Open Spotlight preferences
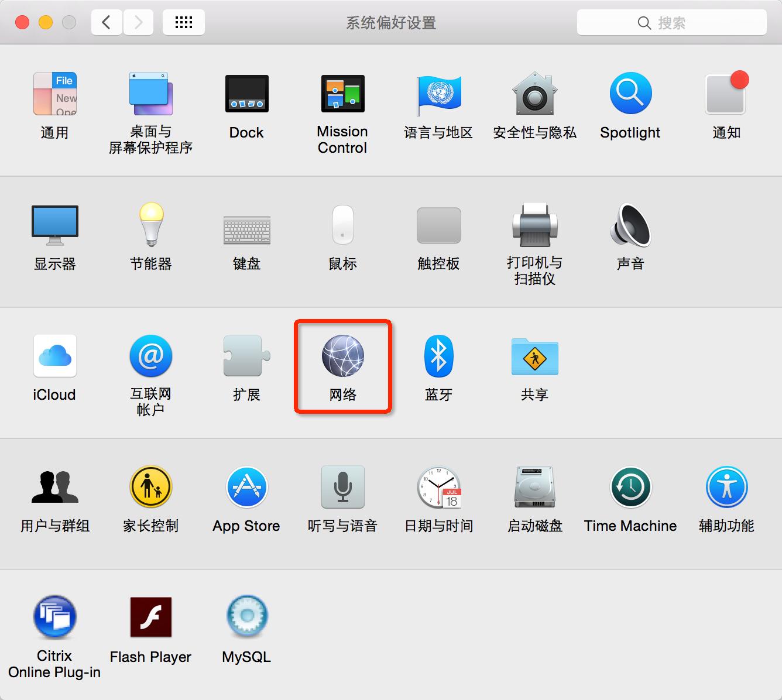Screen dimensions: 782x700 pos(630,94)
